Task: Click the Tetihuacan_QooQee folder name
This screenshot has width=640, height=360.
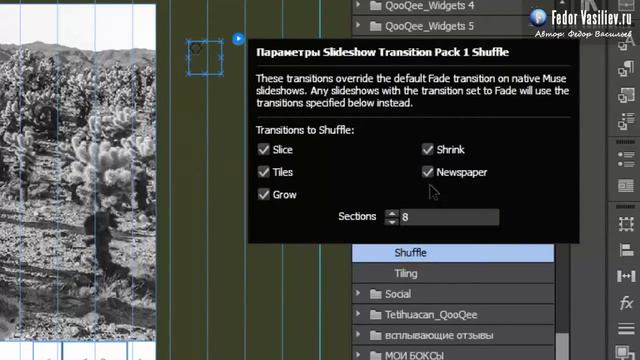Action: tap(431, 315)
